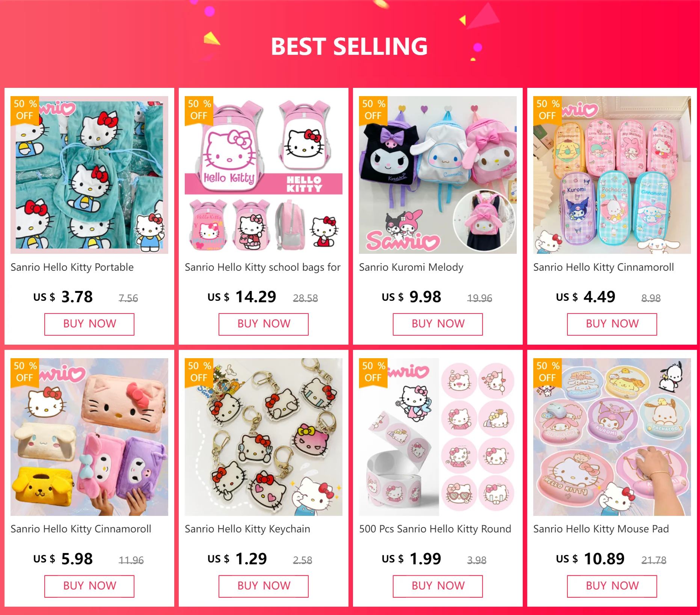Click Buy Now for 500 Pcs round stickers

click(438, 586)
